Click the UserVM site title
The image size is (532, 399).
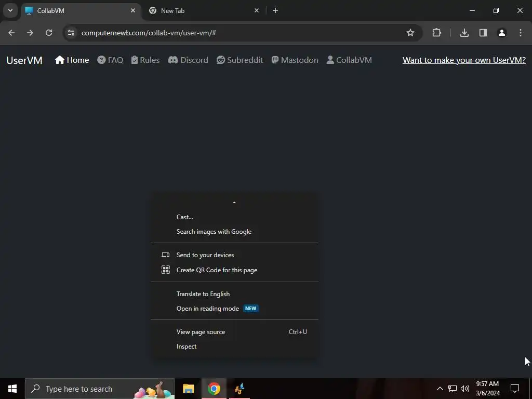point(24,60)
